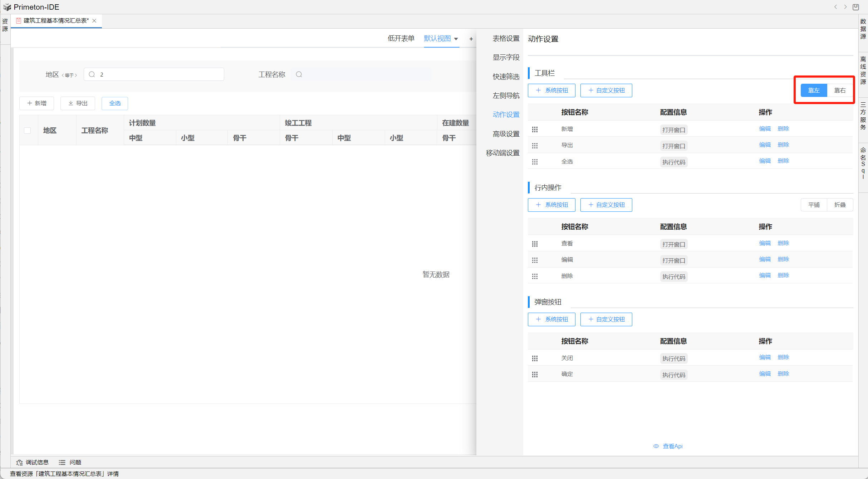Click 删除 link for the 导出 row
868x479 pixels.
tap(783, 145)
